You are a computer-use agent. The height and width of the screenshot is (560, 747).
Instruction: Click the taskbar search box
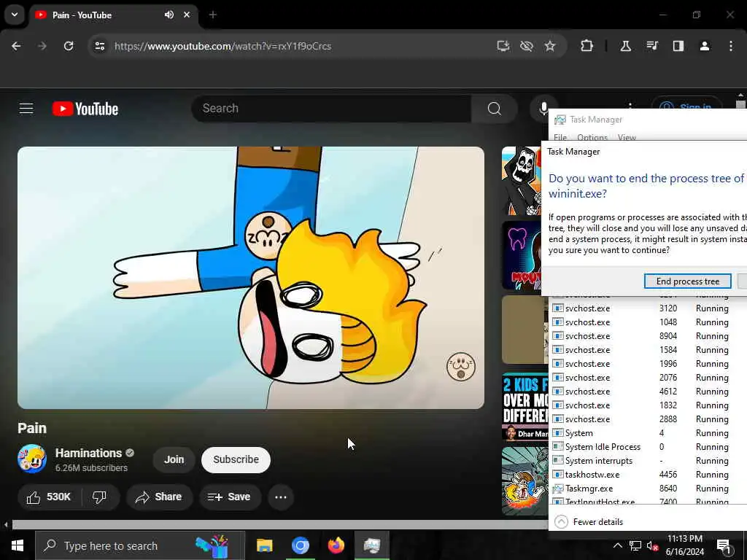tap(141, 545)
